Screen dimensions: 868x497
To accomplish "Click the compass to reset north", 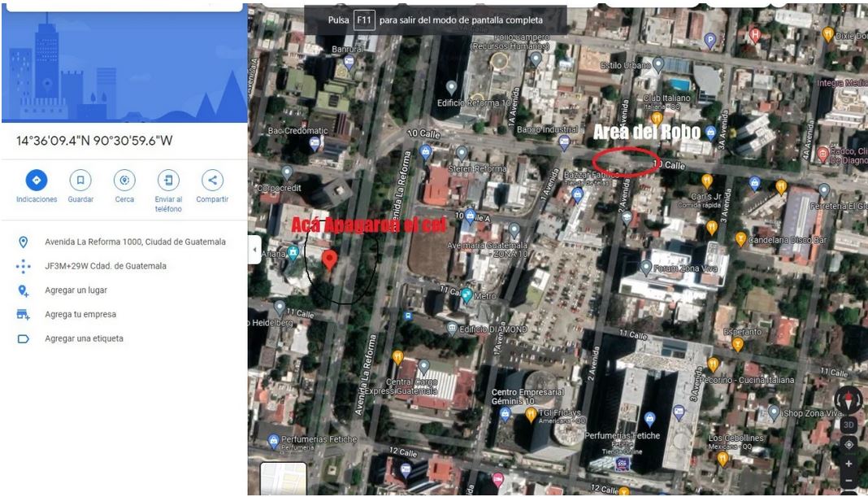I will [848, 399].
